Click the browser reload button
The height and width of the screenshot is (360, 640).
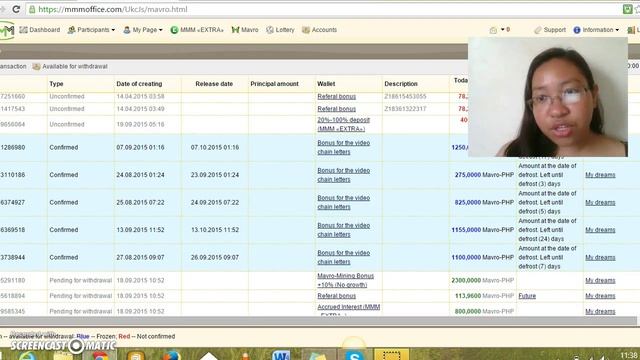tap(16, 9)
